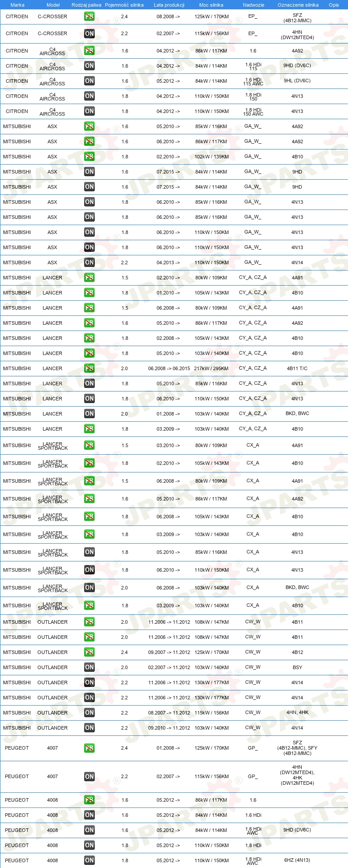Click the Nadwozie column header
Screen dimensions: 348x868
pos(254,5)
